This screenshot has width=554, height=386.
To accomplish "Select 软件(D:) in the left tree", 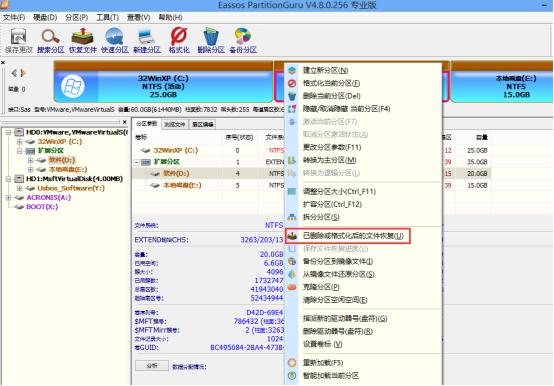I will [x=62, y=160].
